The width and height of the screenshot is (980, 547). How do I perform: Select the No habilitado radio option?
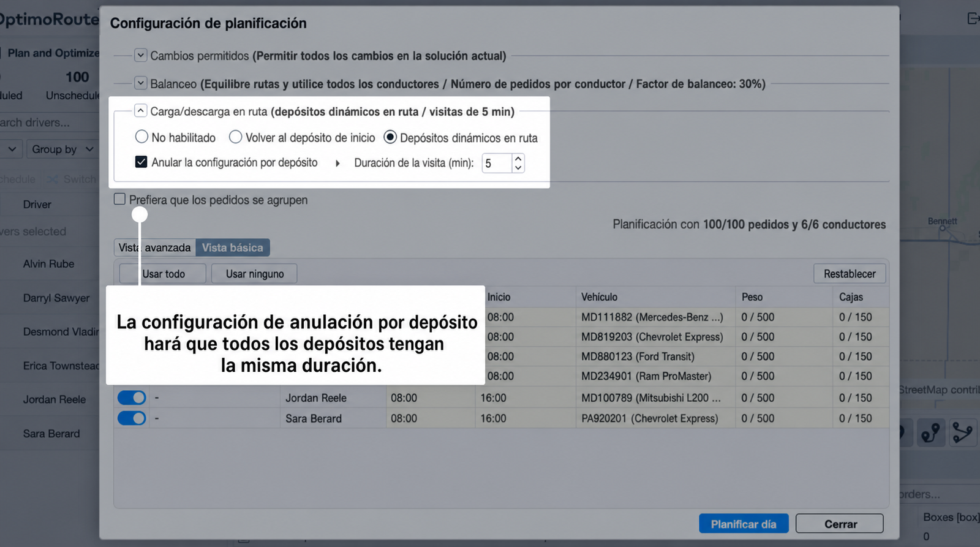coord(141,137)
